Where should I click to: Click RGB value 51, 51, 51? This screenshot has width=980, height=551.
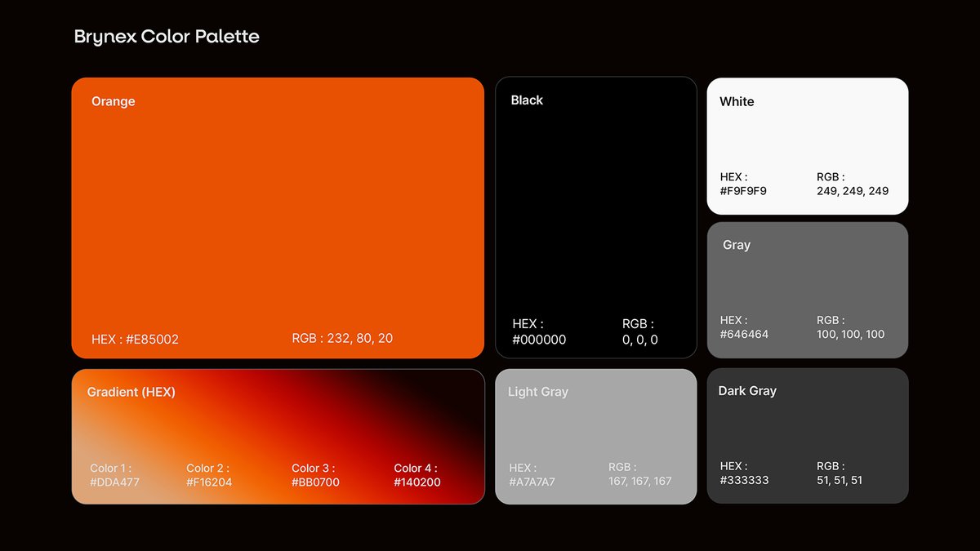click(x=840, y=480)
